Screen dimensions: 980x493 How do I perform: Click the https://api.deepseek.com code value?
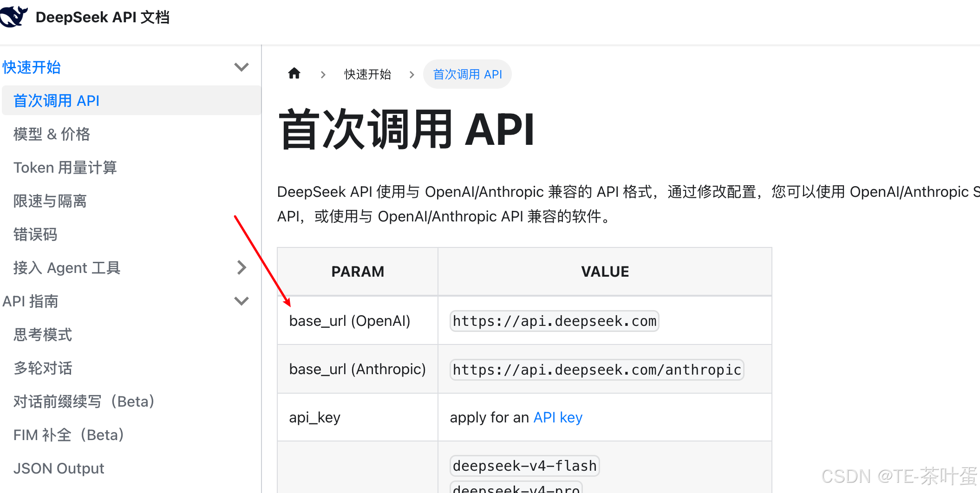pos(555,321)
